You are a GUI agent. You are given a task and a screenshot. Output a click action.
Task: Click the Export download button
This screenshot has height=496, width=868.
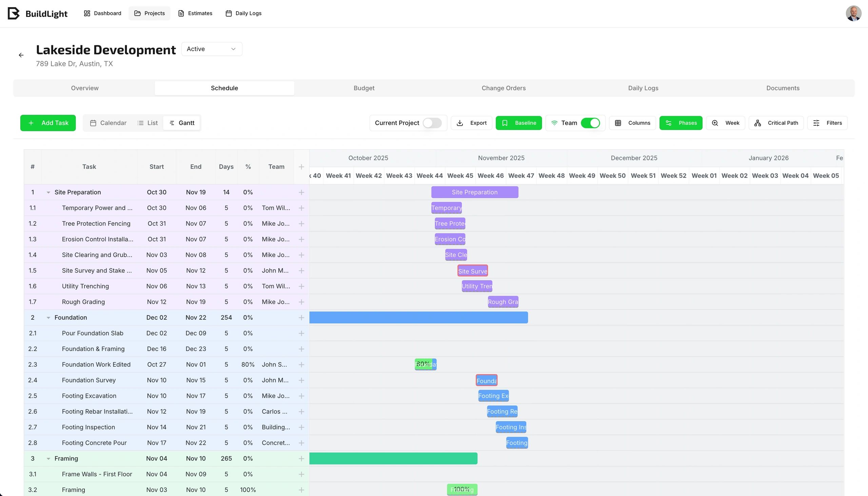(x=471, y=123)
